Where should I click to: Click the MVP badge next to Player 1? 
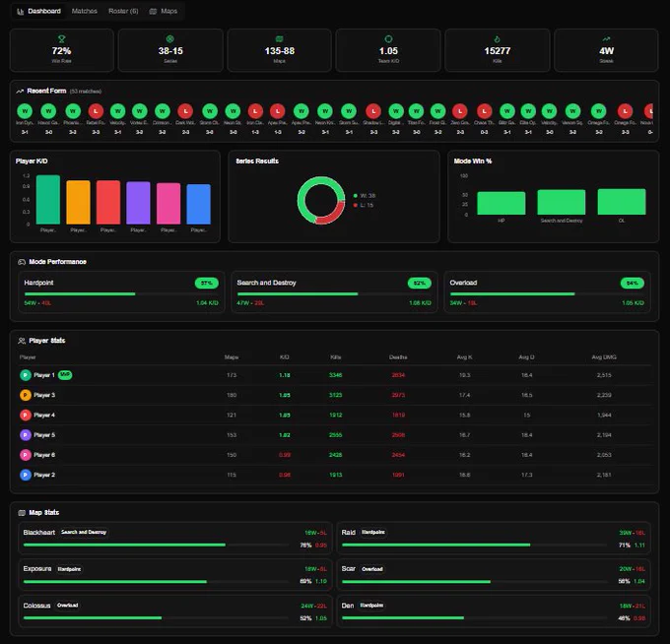[65, 374]
